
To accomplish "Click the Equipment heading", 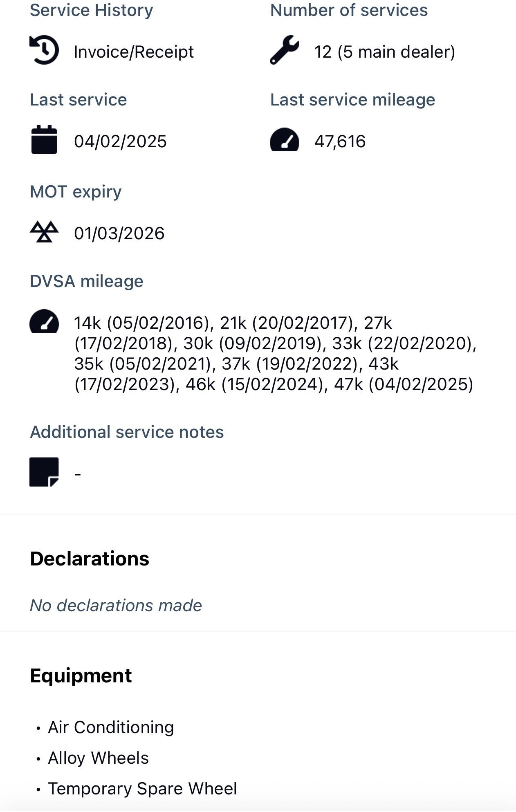I will click(x=81, y=675).
